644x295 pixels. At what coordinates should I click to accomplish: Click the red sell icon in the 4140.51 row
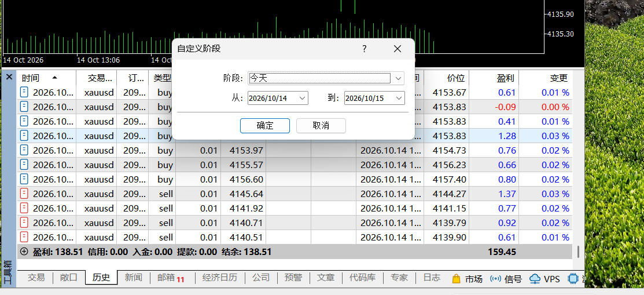(24, 238)
